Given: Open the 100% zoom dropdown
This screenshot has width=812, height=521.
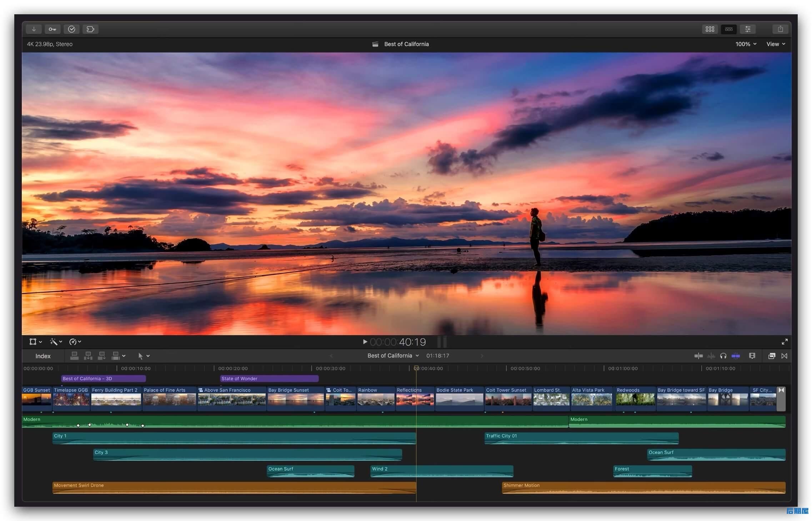Looking at the screenshot, I should 746,44.
